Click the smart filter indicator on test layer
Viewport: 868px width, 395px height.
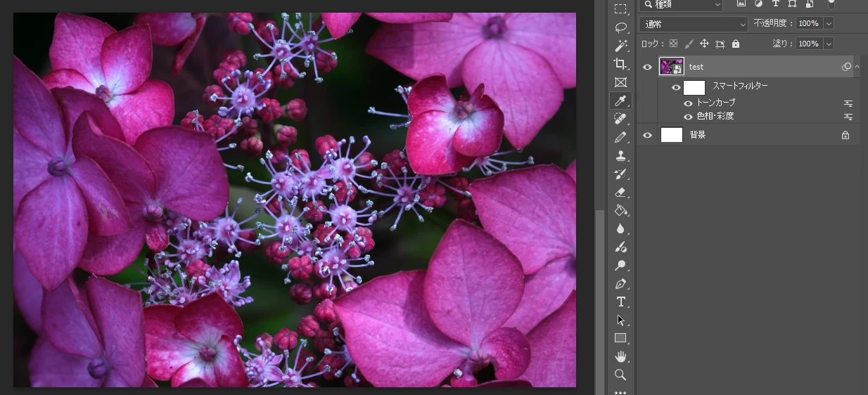coord(846,67)
